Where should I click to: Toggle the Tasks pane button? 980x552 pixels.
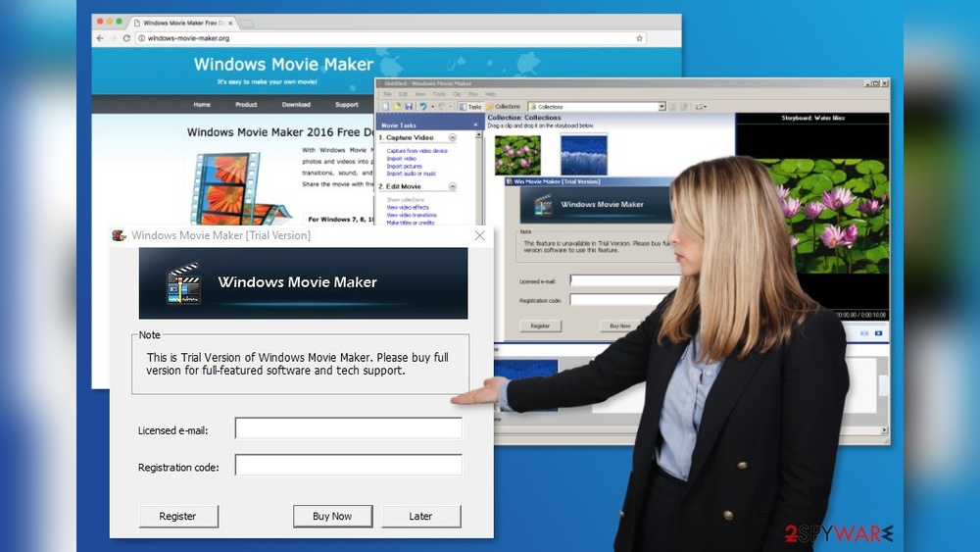tap(470, 107)
